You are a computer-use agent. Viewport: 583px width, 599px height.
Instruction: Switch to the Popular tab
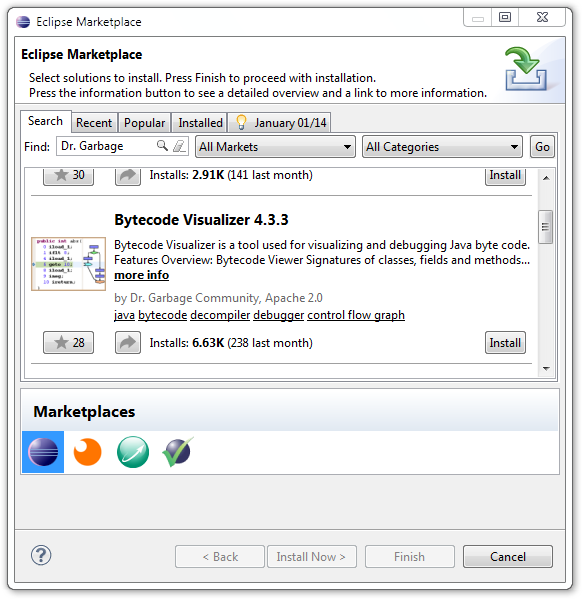(144, 123)
